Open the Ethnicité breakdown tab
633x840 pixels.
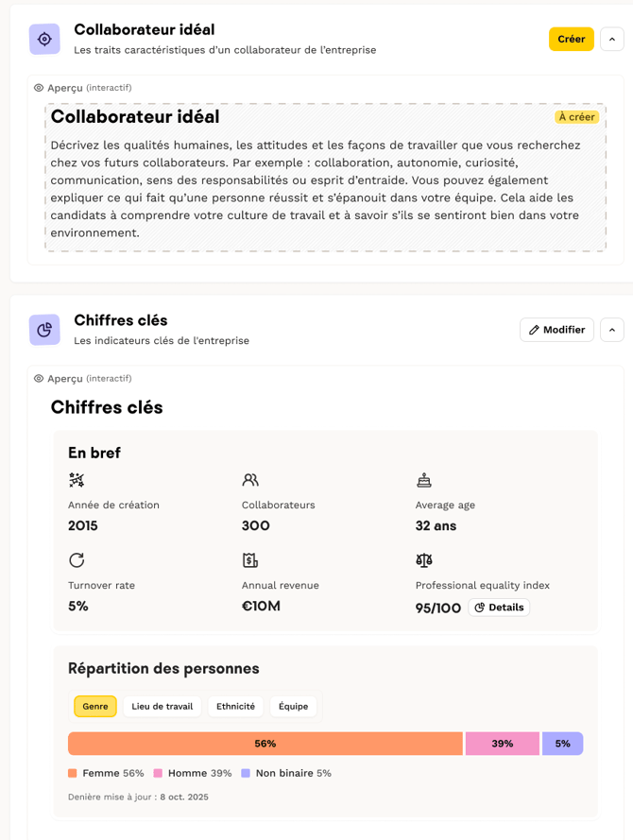(235, 706)
